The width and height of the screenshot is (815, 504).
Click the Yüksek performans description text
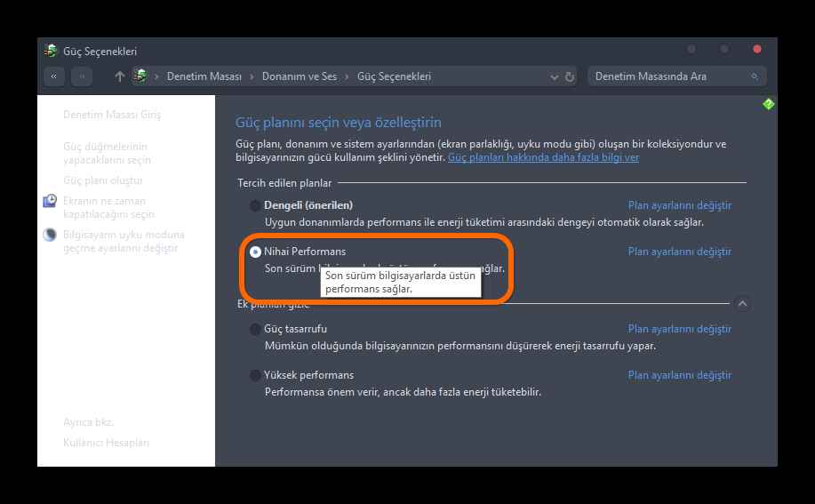pyautogui.click(x=403, y=392)
